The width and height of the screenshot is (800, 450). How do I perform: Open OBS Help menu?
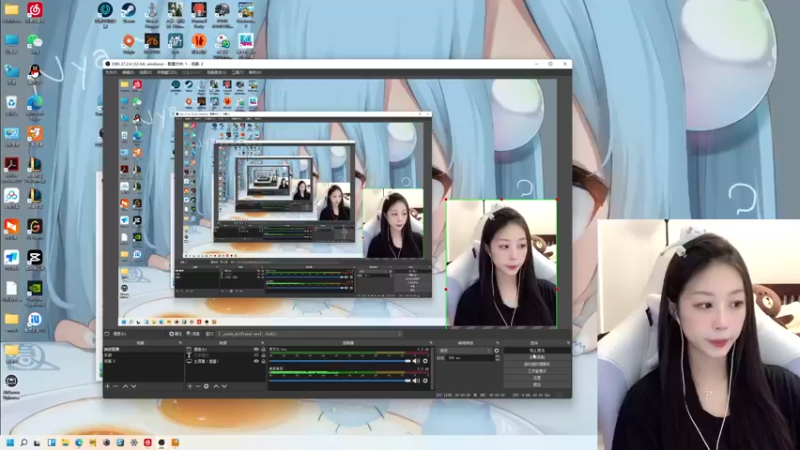(255, 72)
